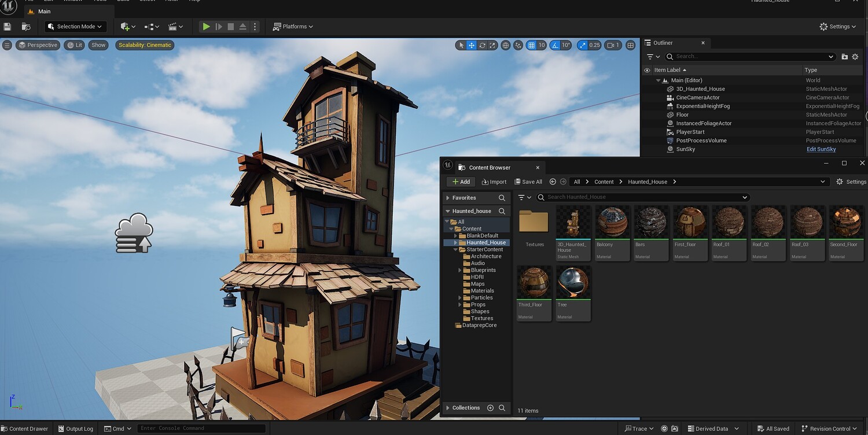The width and height of the screenshot is (868, 435).
Task: Toggle grid snapping in the viewport
Action: pos(531,45)
